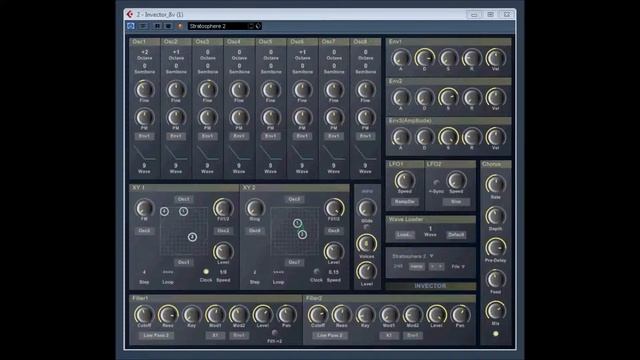Click the Env2 sustain knob
640x360 pixels.
[x=448, y=98]
